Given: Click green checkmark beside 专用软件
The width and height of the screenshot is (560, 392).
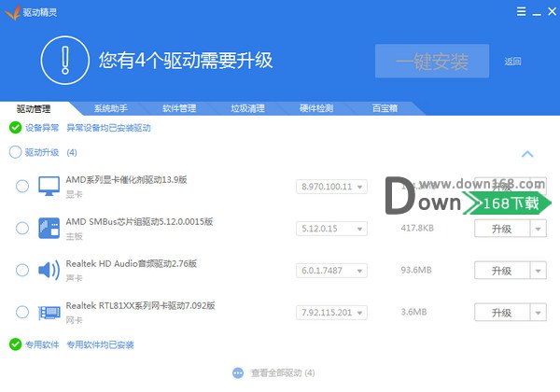Looking at the screenshot, I should click(15, 344).
